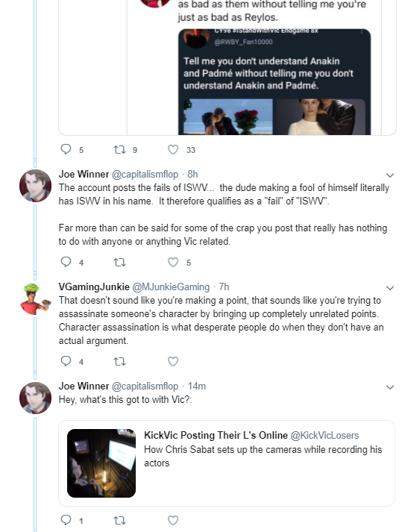Open @capitalismflop profile from the 8h tweet

click(x=145, y=174)
